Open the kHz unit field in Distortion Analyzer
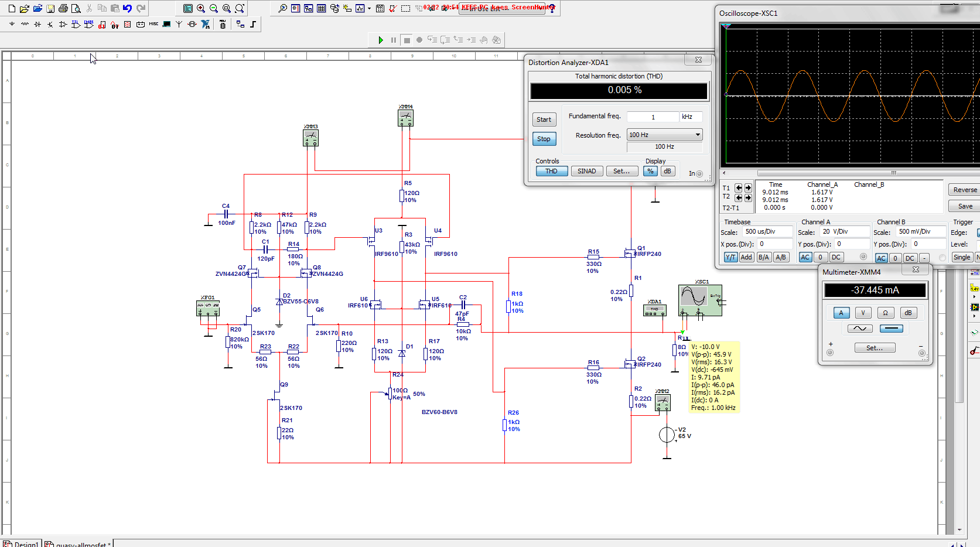Viewport: 980px width, 547px height. 691,117
